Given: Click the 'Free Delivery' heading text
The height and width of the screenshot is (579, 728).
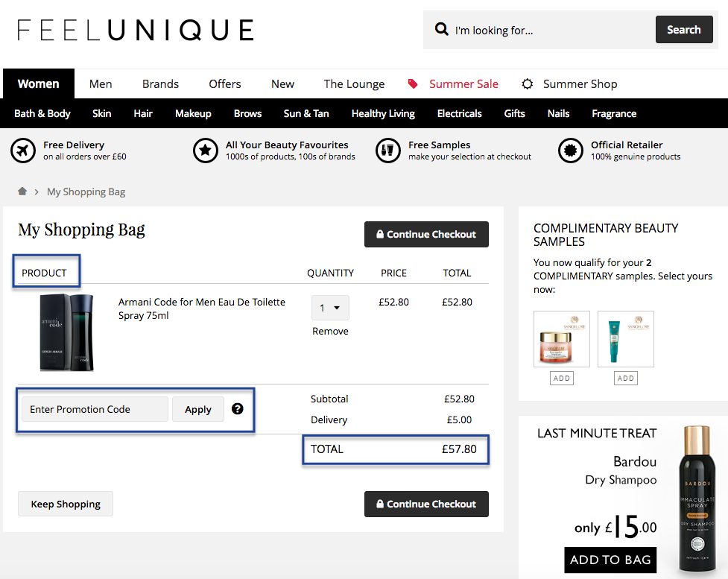Looking at the screenshot, I should coord(74,145).
